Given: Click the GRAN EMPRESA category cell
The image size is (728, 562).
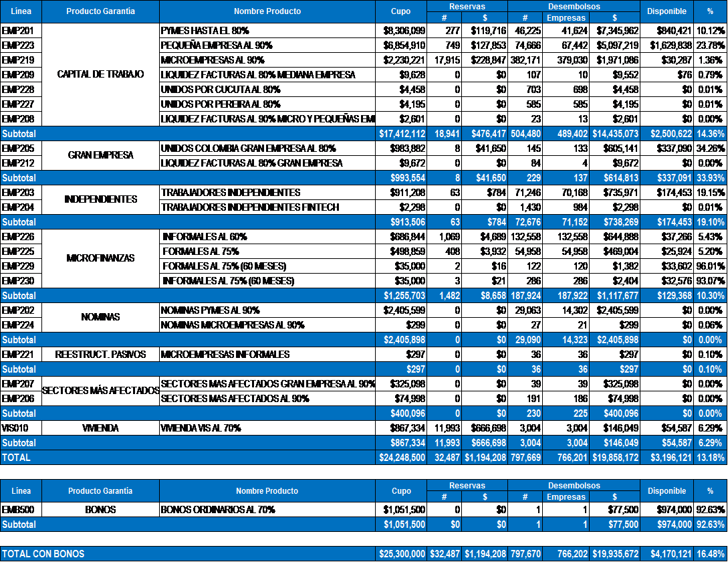Looking at the screenshot, I should click(100, 155).
